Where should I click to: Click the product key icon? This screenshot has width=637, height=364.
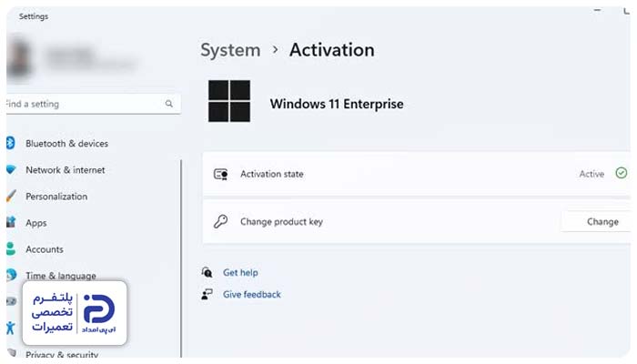(220, 221)
